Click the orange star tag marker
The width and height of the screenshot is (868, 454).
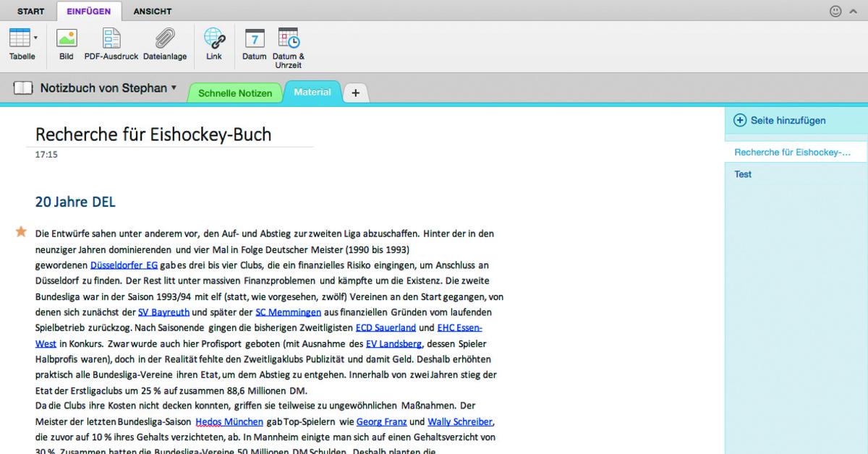[x=21, y=231]
